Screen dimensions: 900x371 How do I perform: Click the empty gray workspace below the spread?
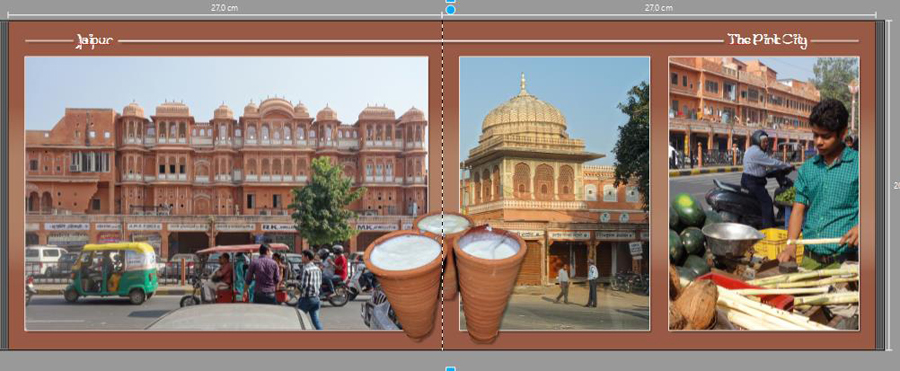[230, 361]
